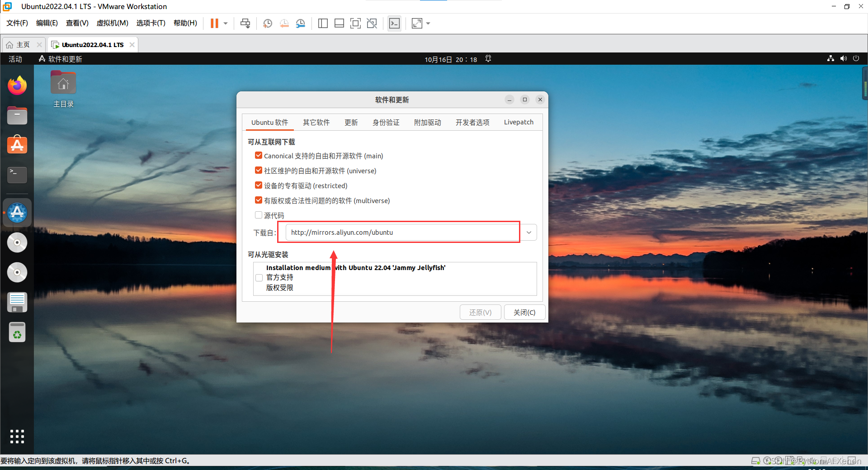The width and height of the screenshot is (868, 470).
Task: Click the 还原(V) button
Action: (480, 313)
